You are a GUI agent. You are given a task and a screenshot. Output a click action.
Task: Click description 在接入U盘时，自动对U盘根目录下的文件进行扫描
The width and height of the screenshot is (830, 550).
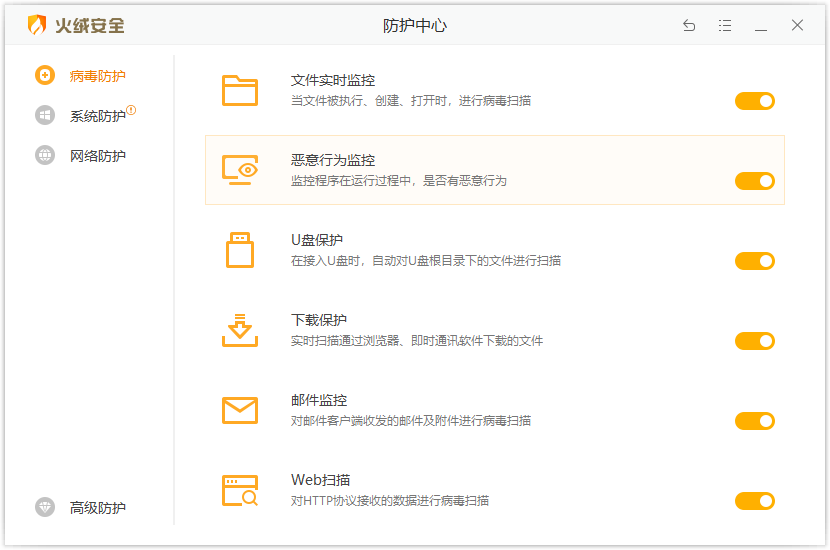(x=426, y=260)
